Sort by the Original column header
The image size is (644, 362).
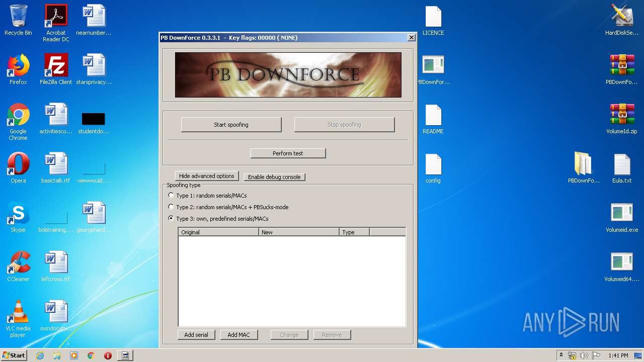click(x=218, y=232)
